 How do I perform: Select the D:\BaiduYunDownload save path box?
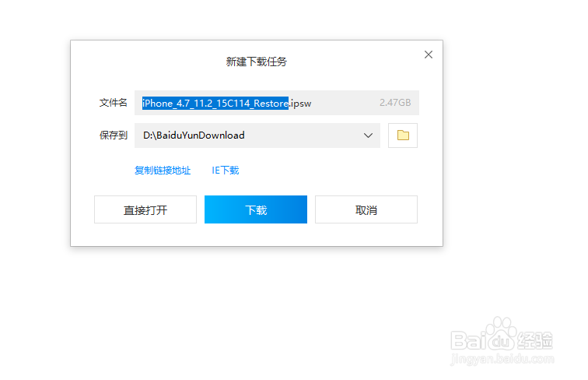257,135
